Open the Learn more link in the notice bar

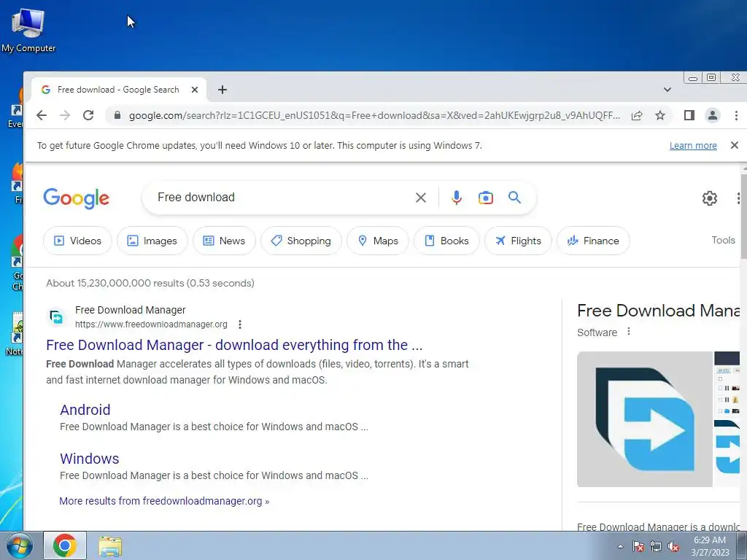coord(693,146)
